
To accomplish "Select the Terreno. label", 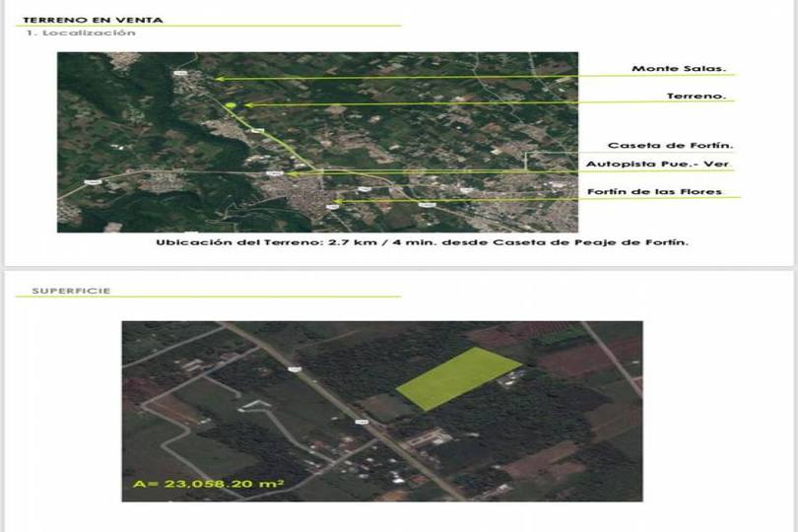I will coord(696,96).
